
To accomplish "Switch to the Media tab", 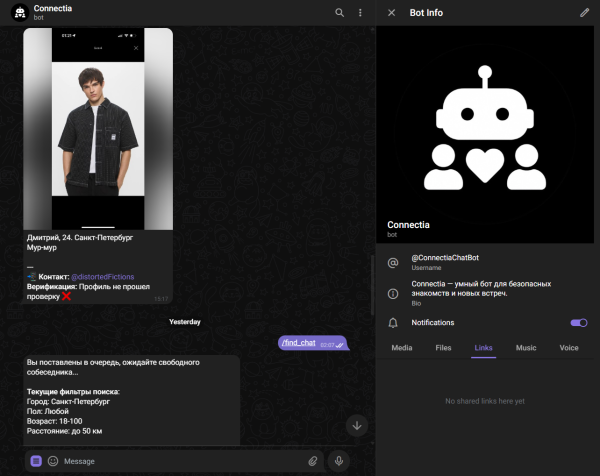I will 402,348.
